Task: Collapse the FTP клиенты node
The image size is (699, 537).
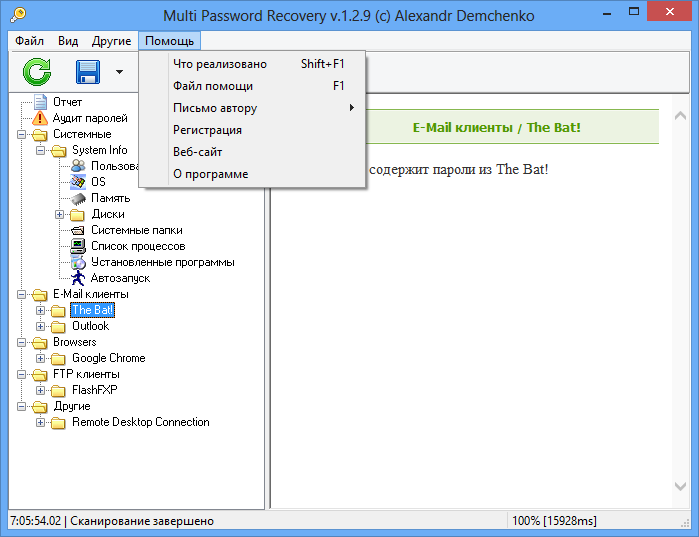Action: click(x=21, y=374)
